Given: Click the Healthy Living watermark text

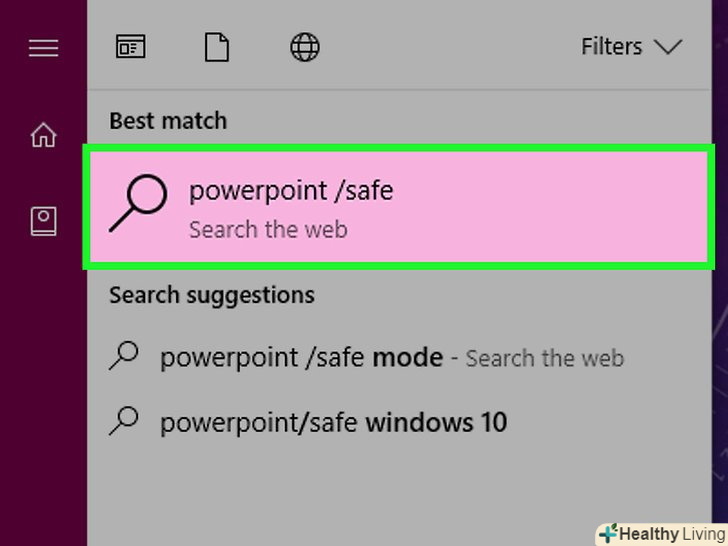Looking at the screenshot, I should click(x=670, y=534).
